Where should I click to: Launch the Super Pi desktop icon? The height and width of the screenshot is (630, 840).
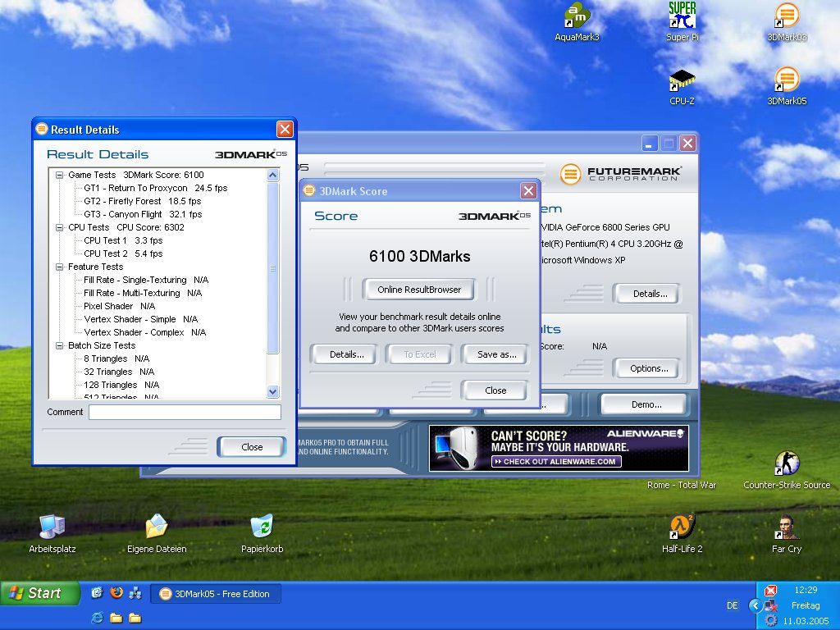coord(682,22)
